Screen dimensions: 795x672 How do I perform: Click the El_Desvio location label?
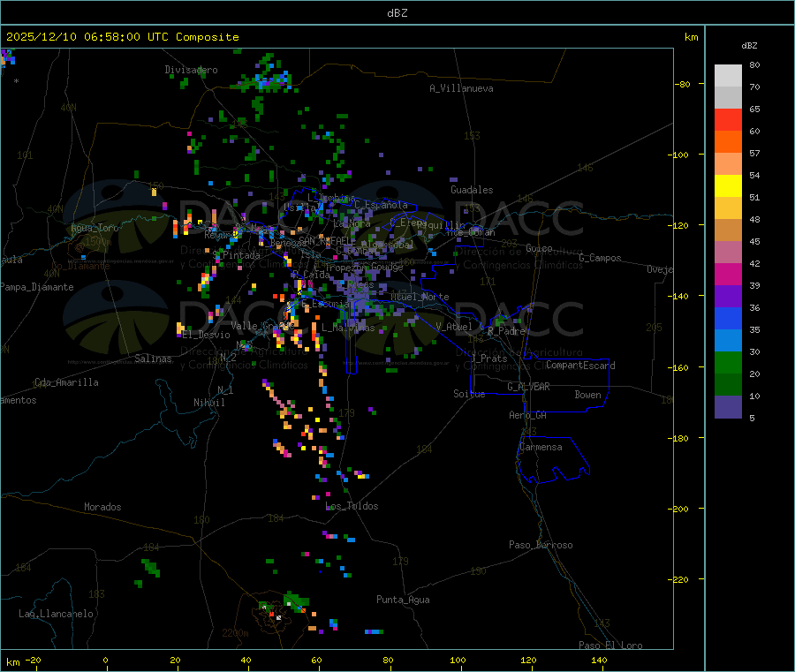tap(206, 335)
